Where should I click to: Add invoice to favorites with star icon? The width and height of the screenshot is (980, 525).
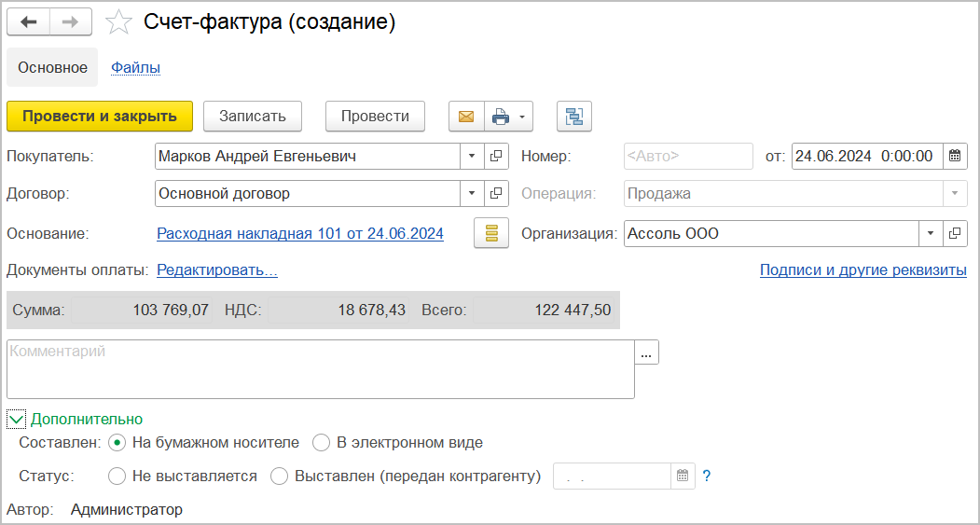tap(119, 22)
